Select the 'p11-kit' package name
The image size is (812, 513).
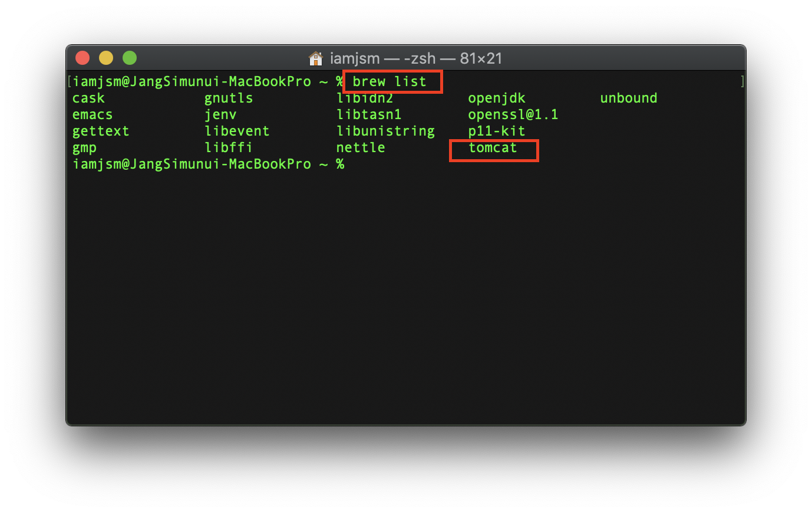(497, 131)
